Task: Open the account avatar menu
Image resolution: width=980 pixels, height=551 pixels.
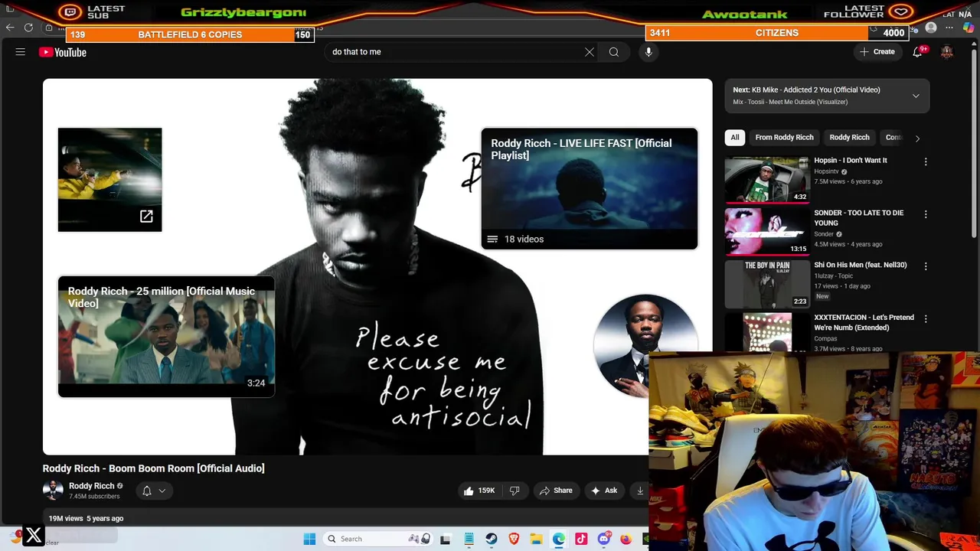Action: (947, 52)
